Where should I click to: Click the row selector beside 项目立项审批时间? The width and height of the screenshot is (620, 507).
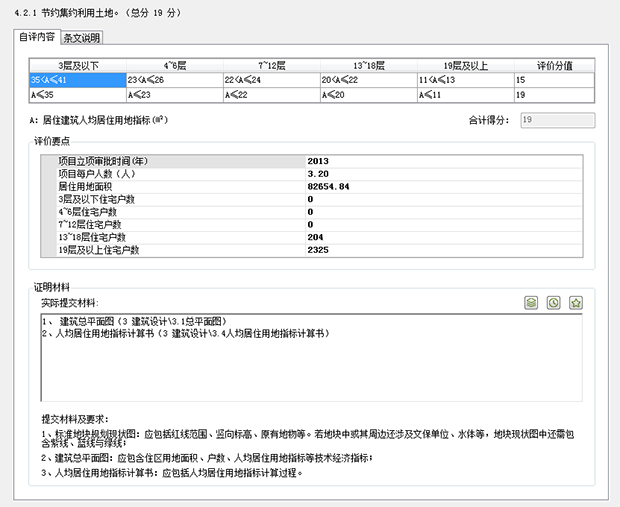pos(49,161)
